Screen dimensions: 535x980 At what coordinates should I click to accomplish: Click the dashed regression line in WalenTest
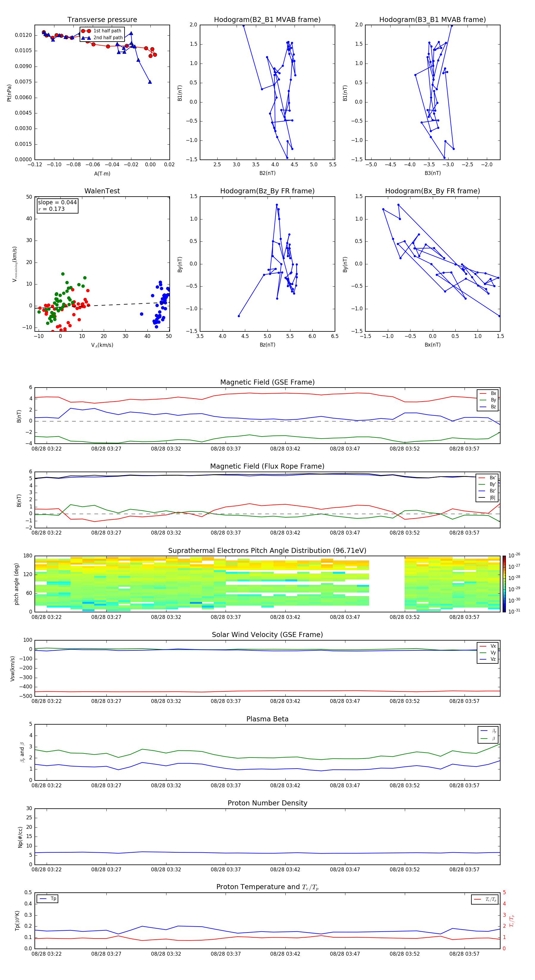[102, 305]
